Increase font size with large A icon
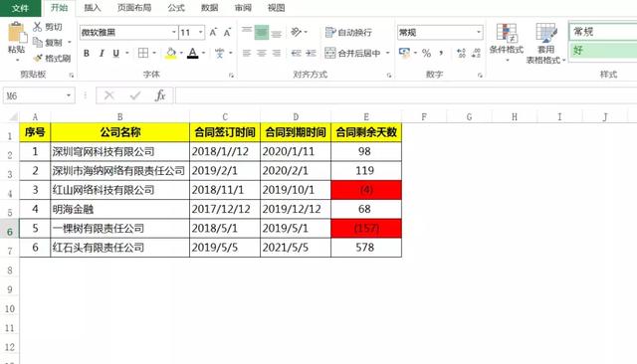The height and width of the screenshot is (364, 637). coord(213,33)
